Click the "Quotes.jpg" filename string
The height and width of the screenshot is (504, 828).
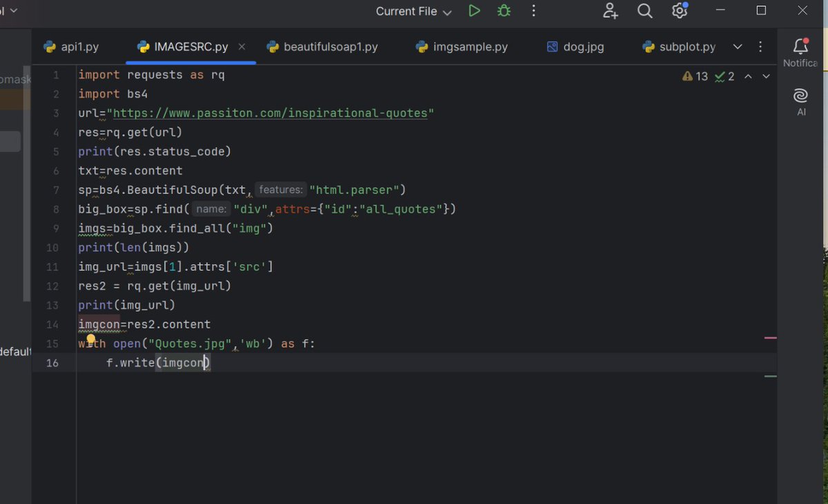[x=190, y=343]
